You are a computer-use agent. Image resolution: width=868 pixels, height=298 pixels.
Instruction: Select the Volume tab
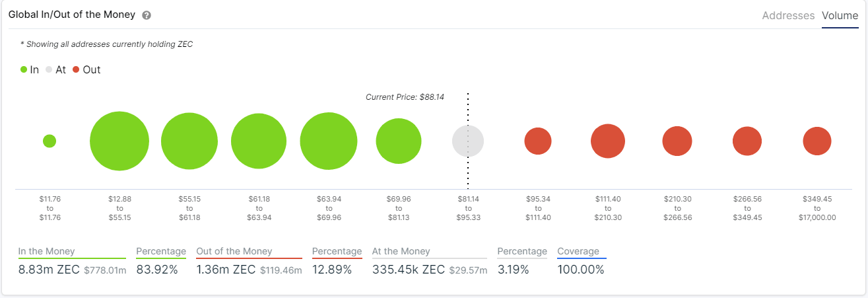pyautogui.click(x=840, y=15)
